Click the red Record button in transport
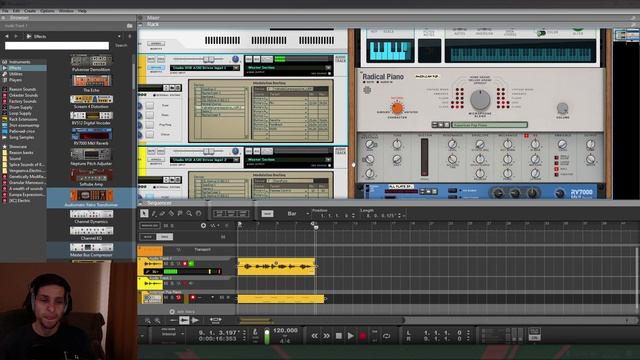 (362, 336)
